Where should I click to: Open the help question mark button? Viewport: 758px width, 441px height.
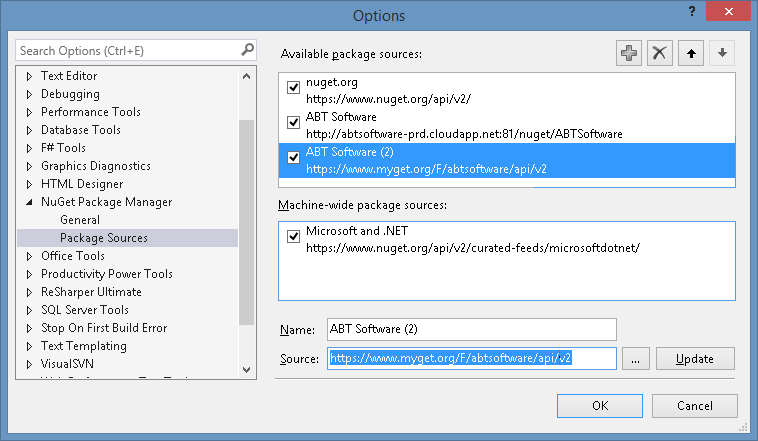692,11
